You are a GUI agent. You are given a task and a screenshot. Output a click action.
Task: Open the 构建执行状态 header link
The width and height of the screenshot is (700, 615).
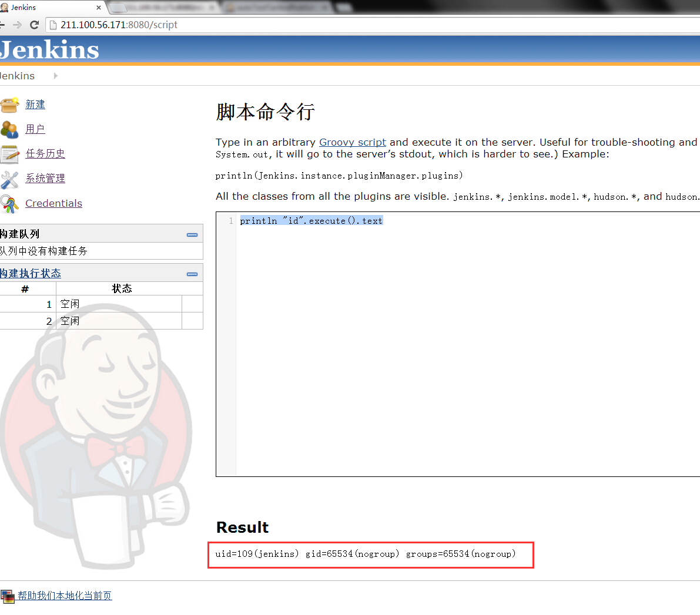(31, 274)
